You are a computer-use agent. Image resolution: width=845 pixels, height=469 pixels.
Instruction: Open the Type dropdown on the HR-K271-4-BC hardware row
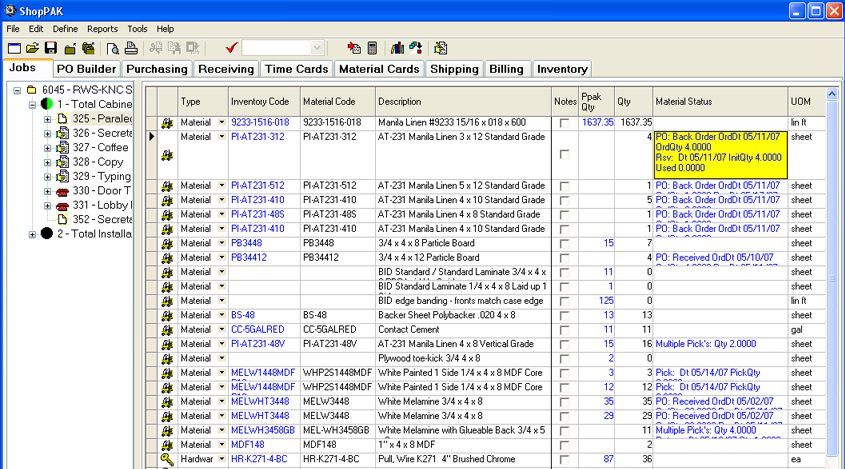click(221, 459)
